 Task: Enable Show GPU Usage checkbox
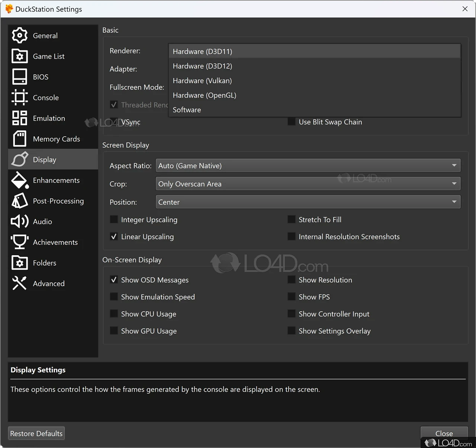(x=114, y=331)
